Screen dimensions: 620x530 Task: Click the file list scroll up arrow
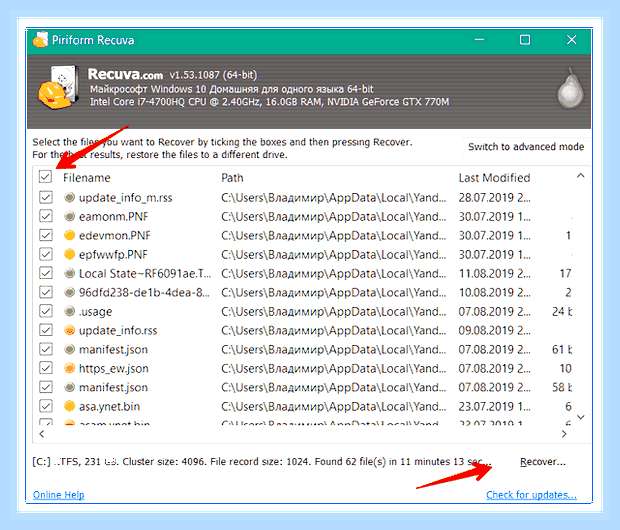point(580,176)
